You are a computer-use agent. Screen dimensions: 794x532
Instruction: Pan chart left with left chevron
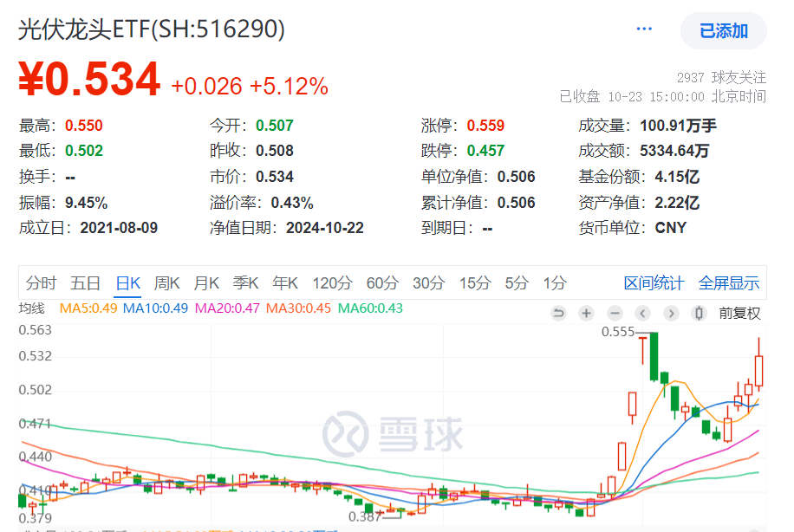coord(642,314)
